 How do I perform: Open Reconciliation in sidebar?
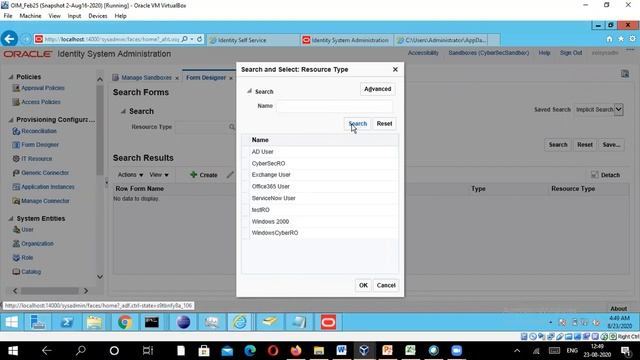pos(39,131)
